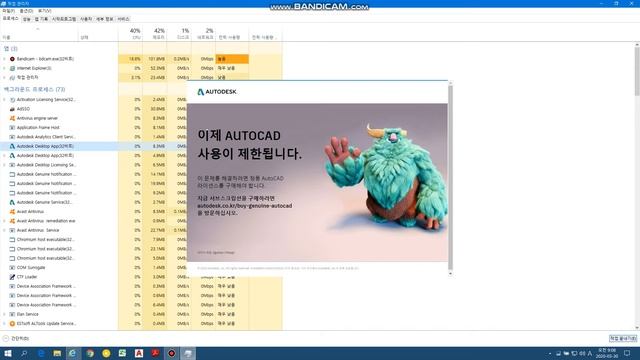Click Autodesk popup scroll down arrow

450,273
